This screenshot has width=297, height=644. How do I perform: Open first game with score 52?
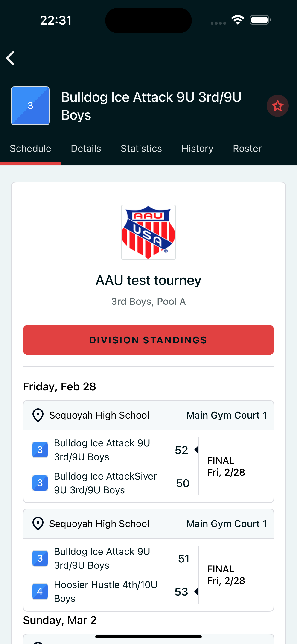pyautogui.click(x=148, y=466)
